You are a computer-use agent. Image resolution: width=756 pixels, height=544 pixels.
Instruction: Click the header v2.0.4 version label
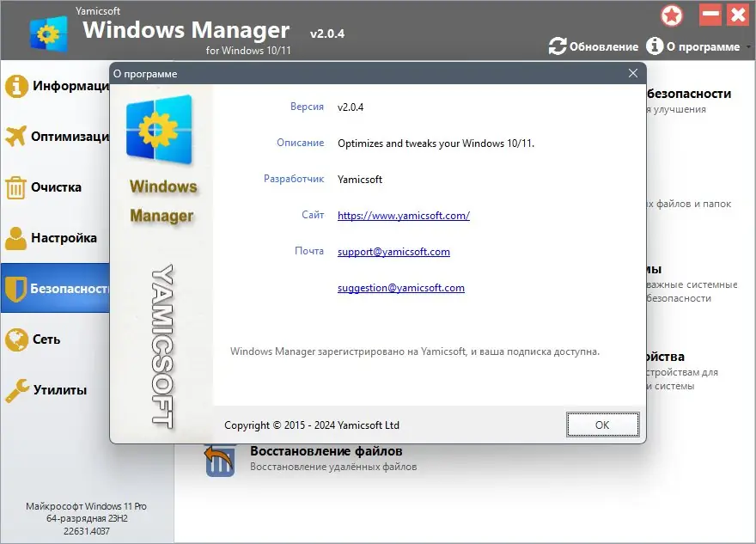click(x=327, y=34)
